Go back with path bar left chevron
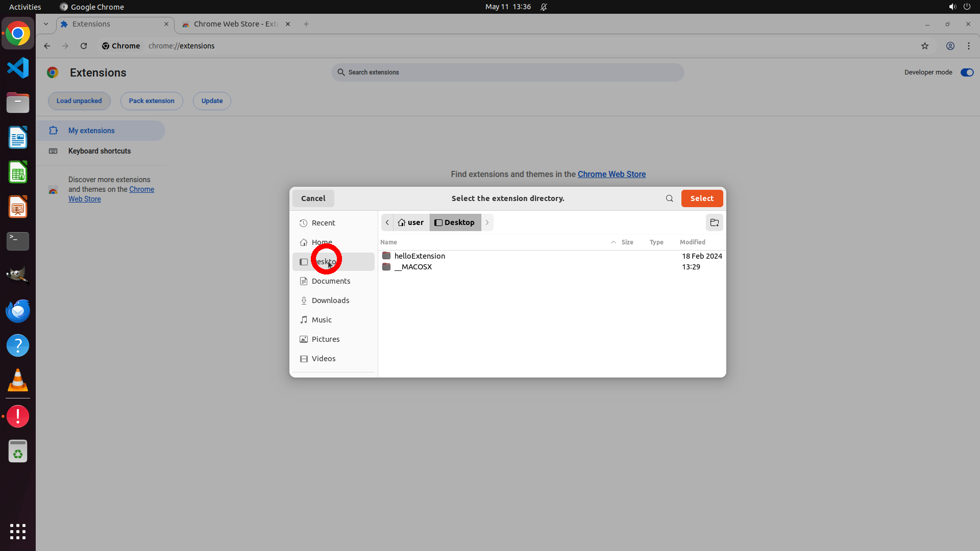Viewport: 980px width, 551px height. click(387, 222)
